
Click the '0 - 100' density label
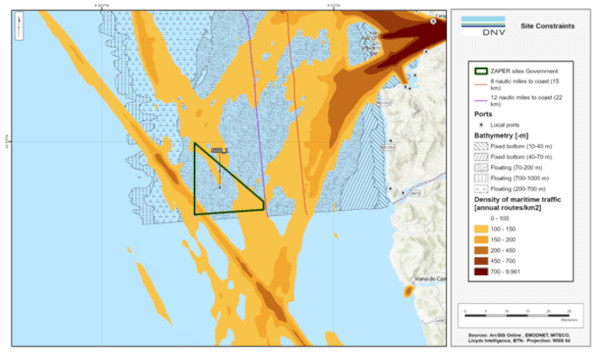[500, 218]
